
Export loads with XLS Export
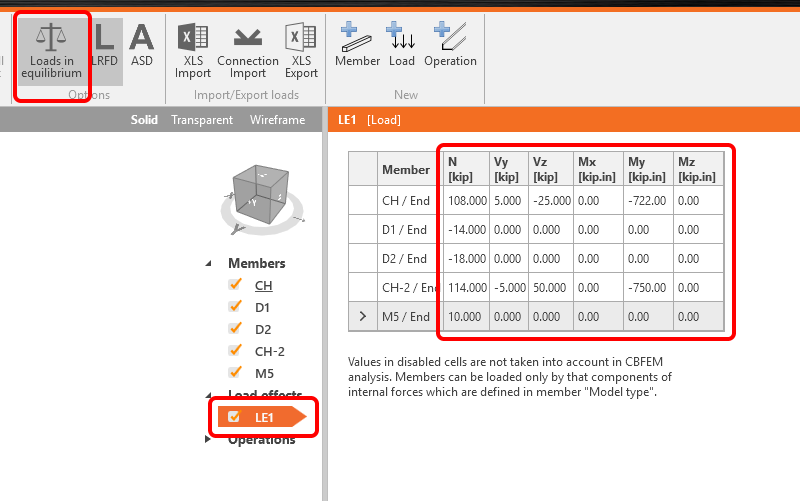click(x=301, y=51)
